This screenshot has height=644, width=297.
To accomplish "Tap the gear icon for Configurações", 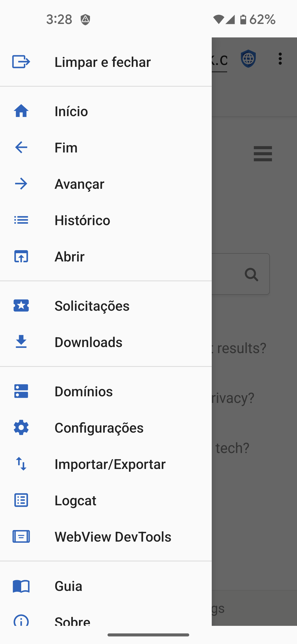I will pyautogui.click(x=21, y=428).
